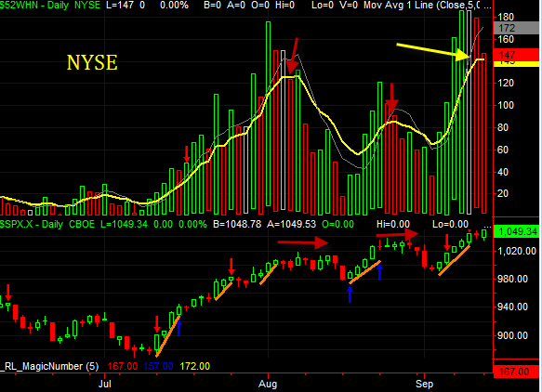Click the 1,020.00 level on SPX axis
542x392 pixels.
pos(517,251)
